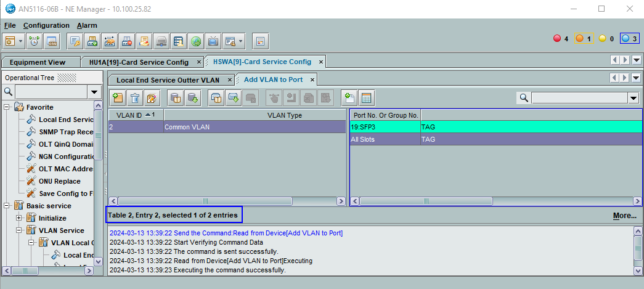Click the add new entry icon with green plus
This screenshot has height=289, width=644.
point(117,98)
